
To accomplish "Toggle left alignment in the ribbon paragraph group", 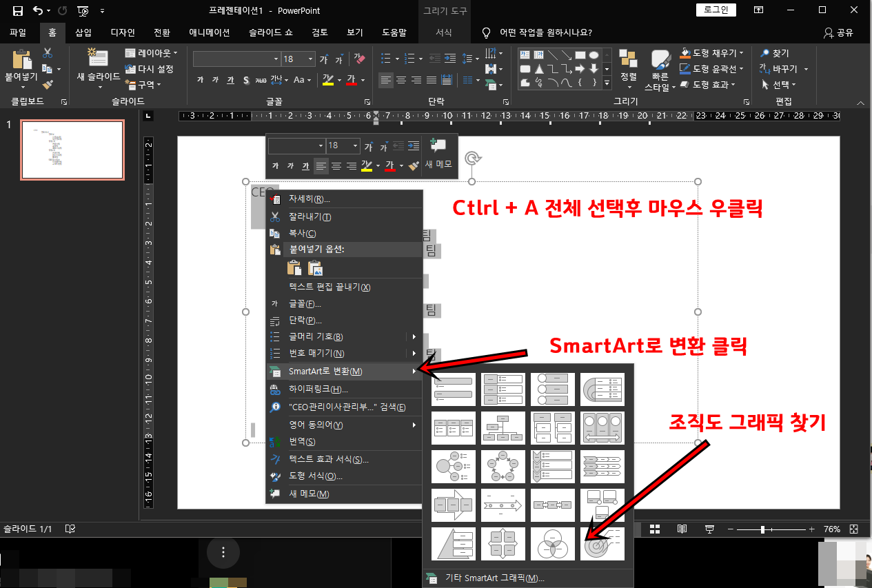I will tap(386, 80).
